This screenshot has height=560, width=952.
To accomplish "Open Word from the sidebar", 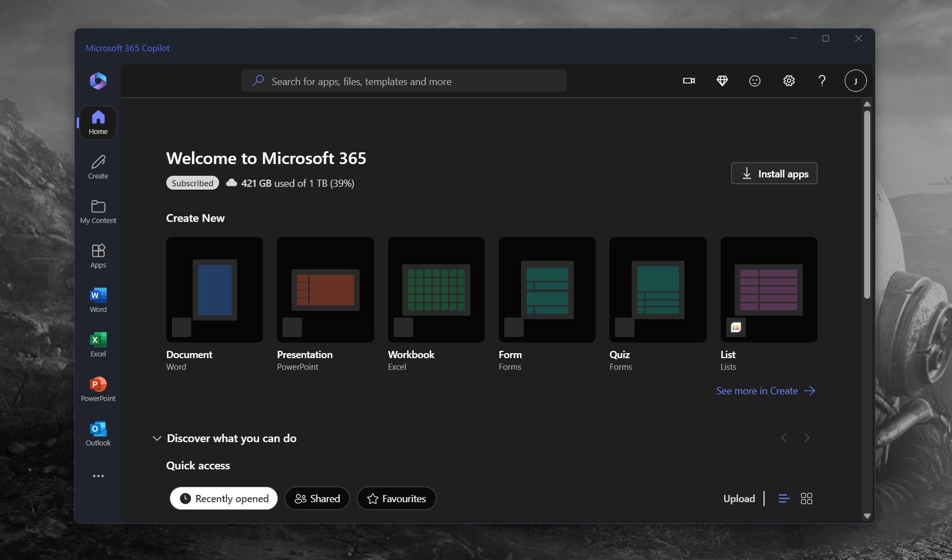I will (x=98, y=300).
